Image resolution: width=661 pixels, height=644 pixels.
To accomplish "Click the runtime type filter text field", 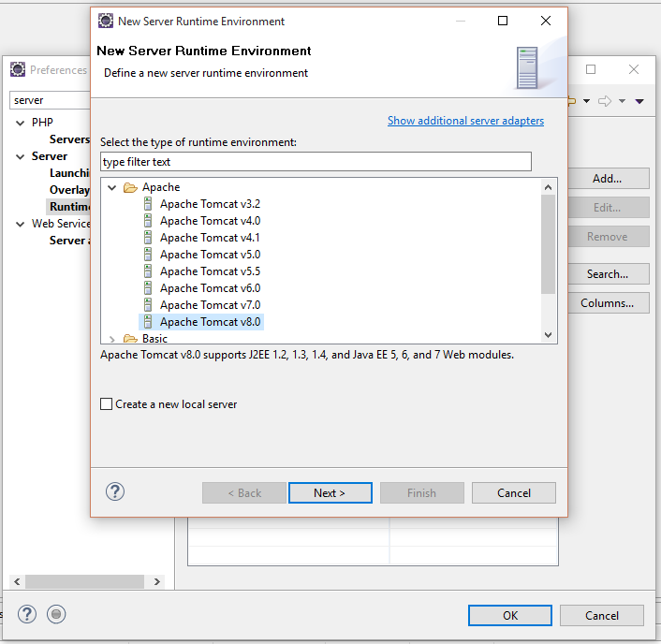I will 316,162.
